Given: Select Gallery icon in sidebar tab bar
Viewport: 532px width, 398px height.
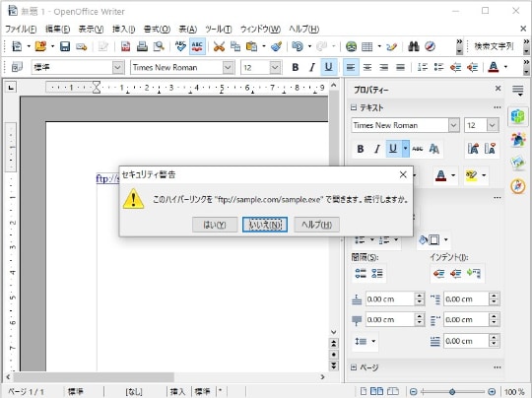Looking at the screenshot, I should [x=518, y=163].
